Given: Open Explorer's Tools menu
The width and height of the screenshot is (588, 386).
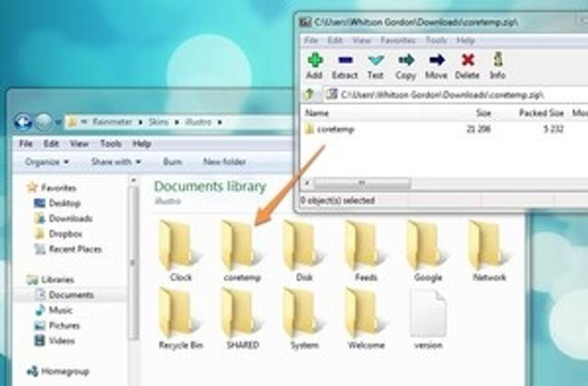Looking at the screenshot, I should point(110,143).
